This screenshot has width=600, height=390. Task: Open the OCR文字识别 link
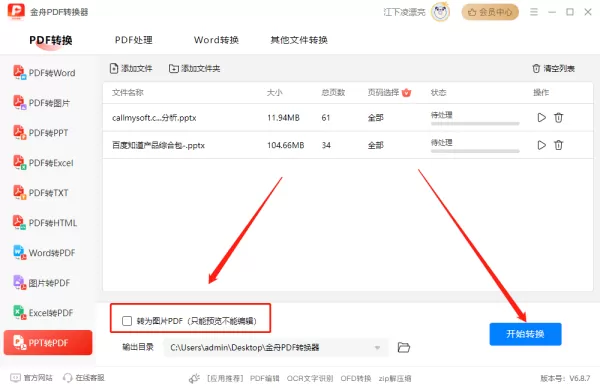click(310, 379)
